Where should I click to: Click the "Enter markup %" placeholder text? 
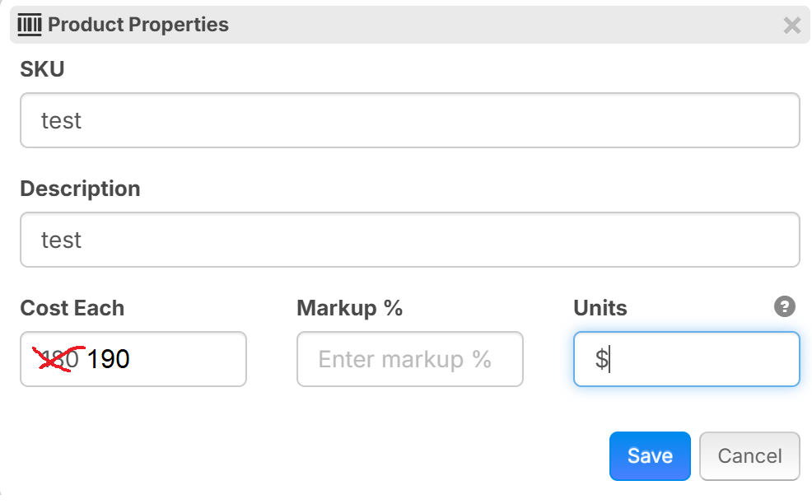[404, 359]
